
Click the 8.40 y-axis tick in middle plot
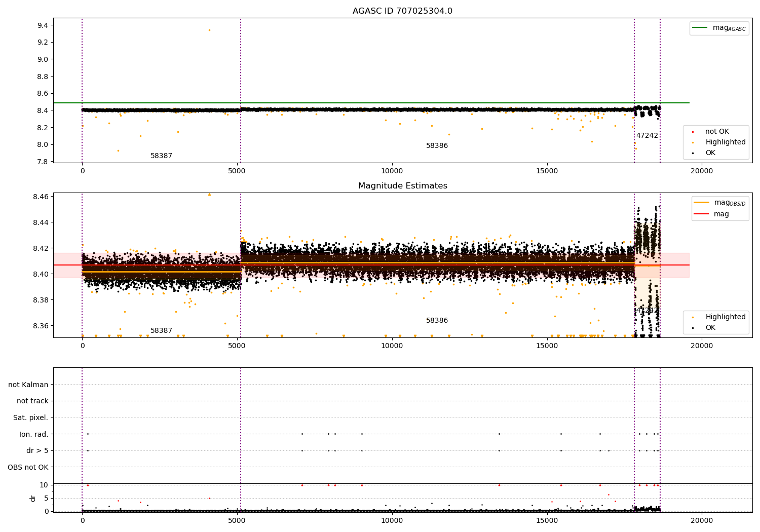point(41,274)
